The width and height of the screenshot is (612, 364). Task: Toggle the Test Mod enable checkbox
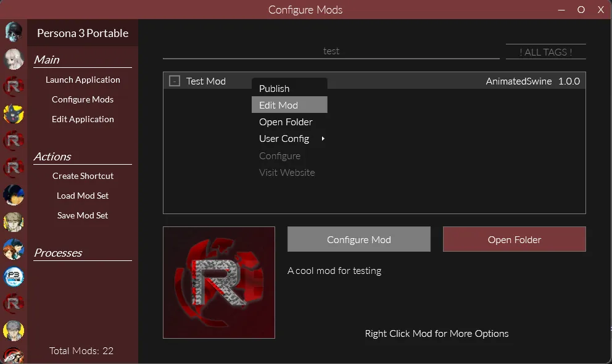[x=175, y=81]
